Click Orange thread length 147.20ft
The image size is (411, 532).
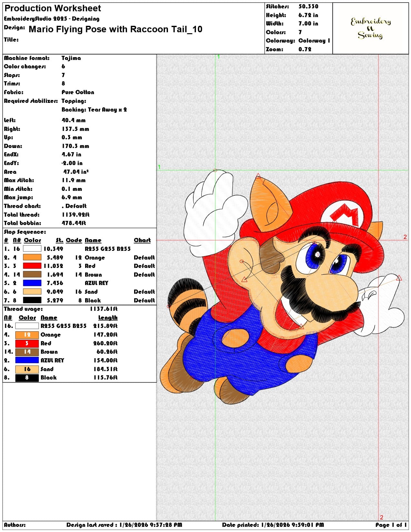[105, 335]
